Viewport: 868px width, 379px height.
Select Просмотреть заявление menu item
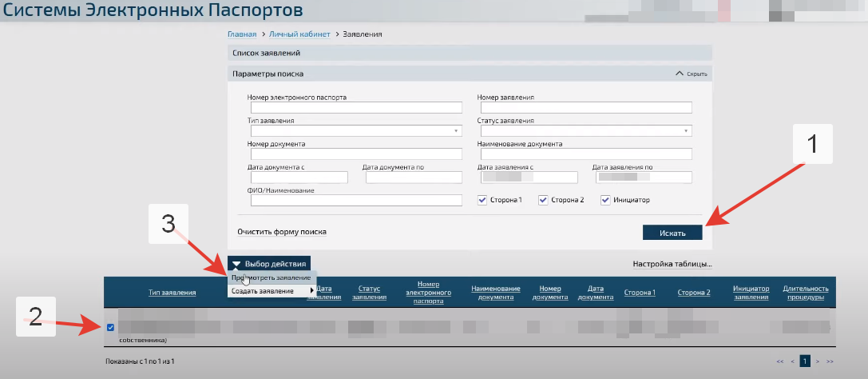[271, 277]
